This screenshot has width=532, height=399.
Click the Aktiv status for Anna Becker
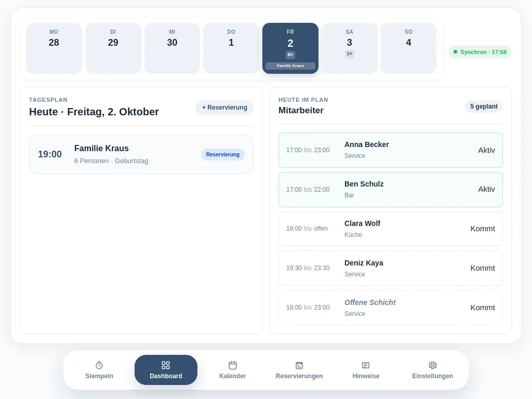pyautogui.click(x=486, y=150)
